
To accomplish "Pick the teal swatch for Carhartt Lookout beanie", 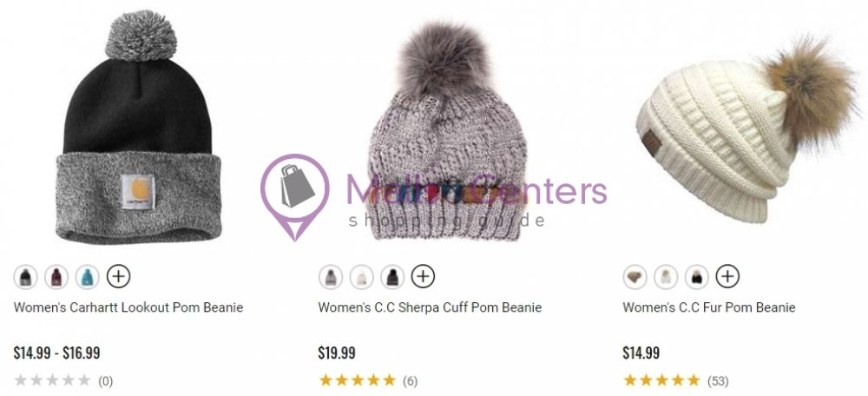I will pyautogui.click(x=88, y=276).
